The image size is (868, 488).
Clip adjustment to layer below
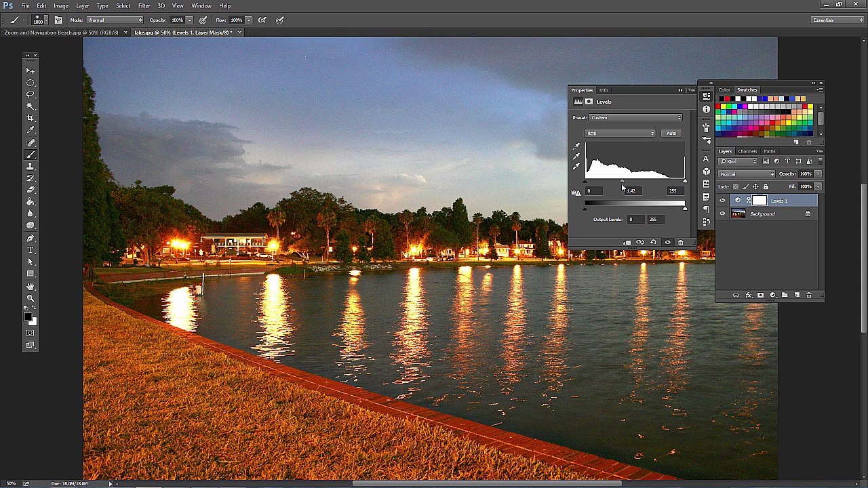[x=627, y=242]
